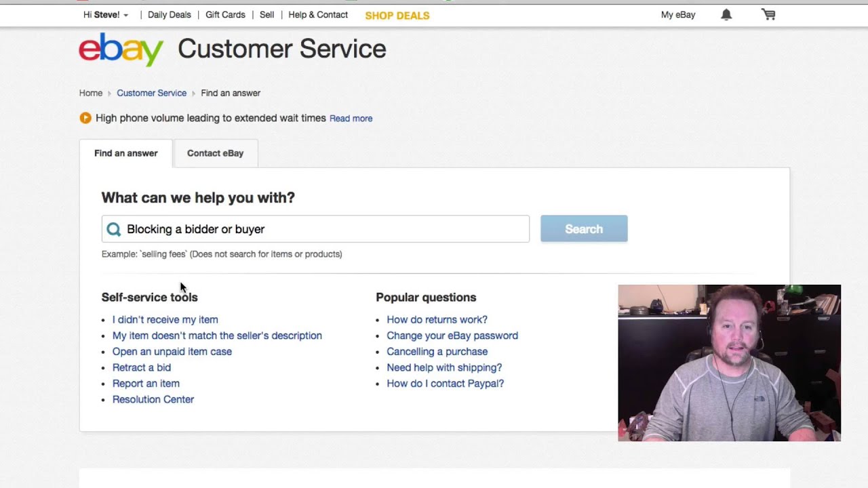
Task: Click Customer Service in the breadcrumb
Action: [x=151, y=93]
